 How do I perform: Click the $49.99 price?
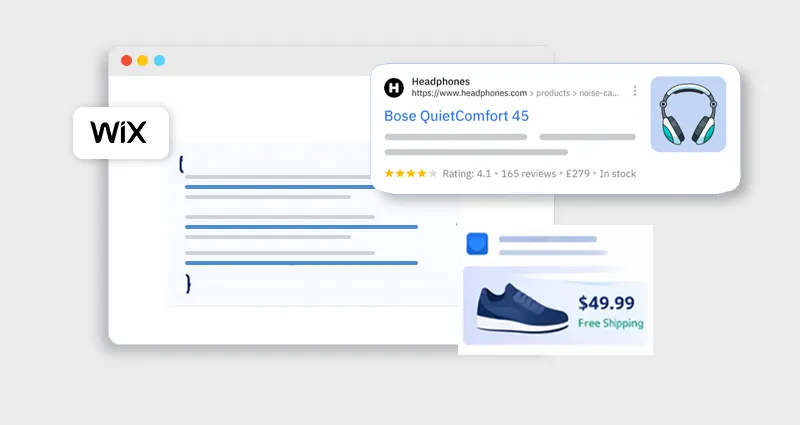[x=606, y=303]
